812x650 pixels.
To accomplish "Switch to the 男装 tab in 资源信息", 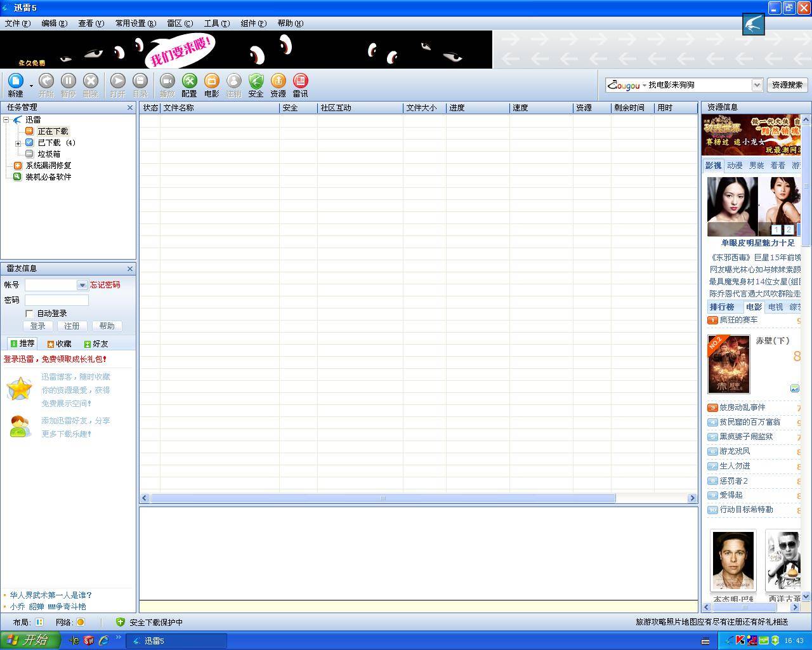I will 757,166.
